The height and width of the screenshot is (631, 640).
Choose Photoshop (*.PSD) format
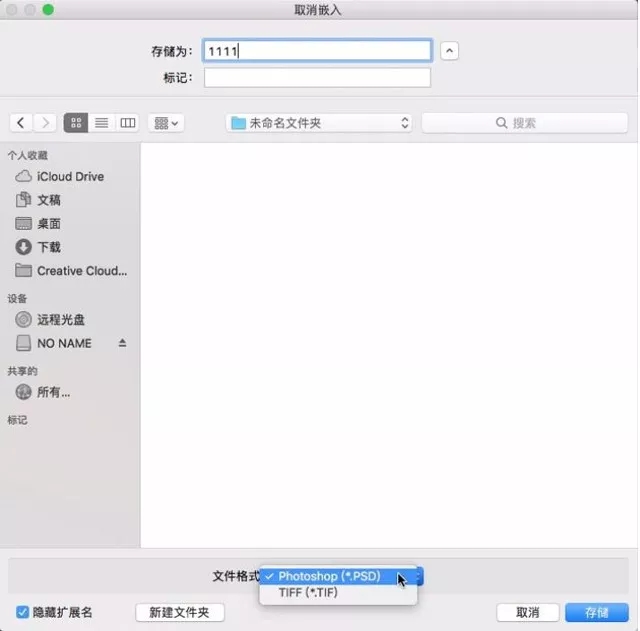[x=338, y=576]
